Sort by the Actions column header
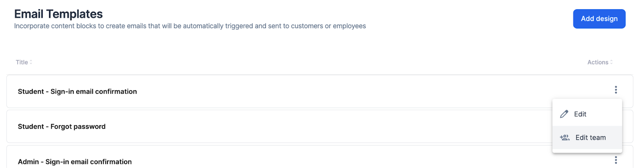The height and width of the screenshot is (168, 644). coord(598,62)
